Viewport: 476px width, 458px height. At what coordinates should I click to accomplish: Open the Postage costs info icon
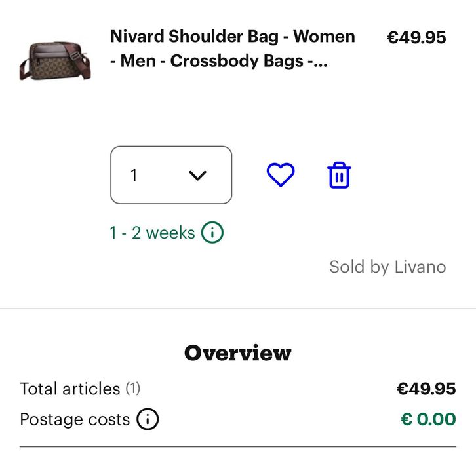click(148, 419)
